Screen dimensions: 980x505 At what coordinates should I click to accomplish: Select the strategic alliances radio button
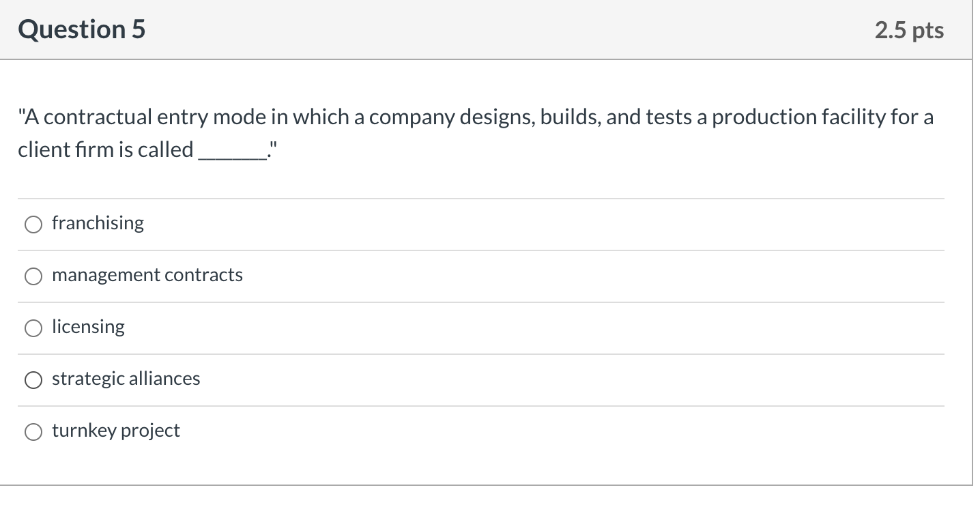tap(33, 380)
